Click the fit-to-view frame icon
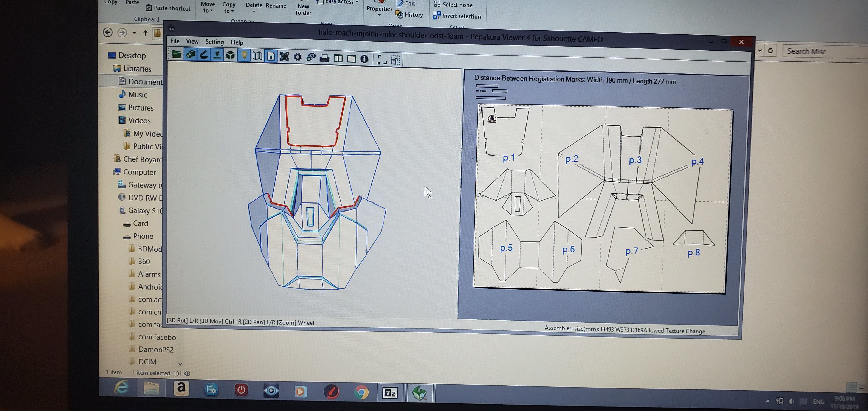This screenshot has width=868, height=411. point(284,57)
